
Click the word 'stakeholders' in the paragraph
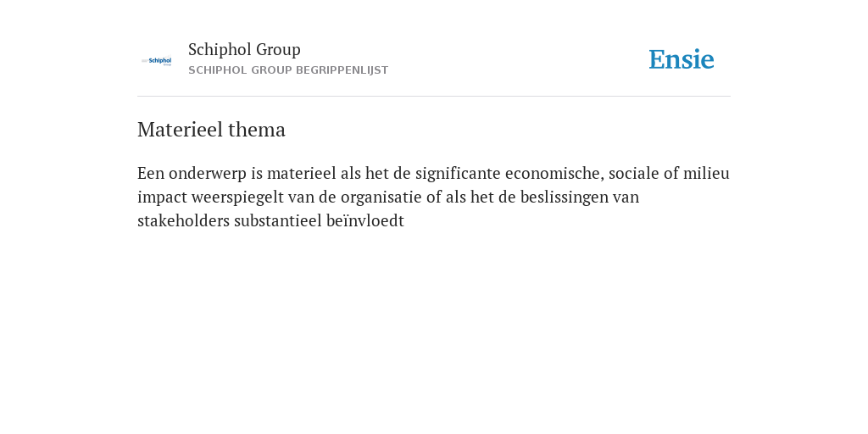(183, 221)
